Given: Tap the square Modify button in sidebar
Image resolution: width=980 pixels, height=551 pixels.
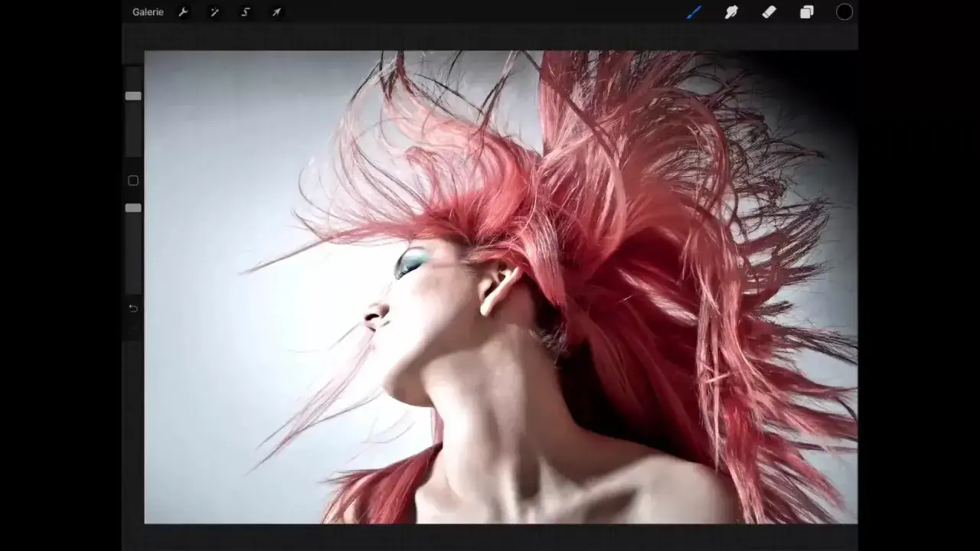Looking at the screenshot, I should click(133, 181).
